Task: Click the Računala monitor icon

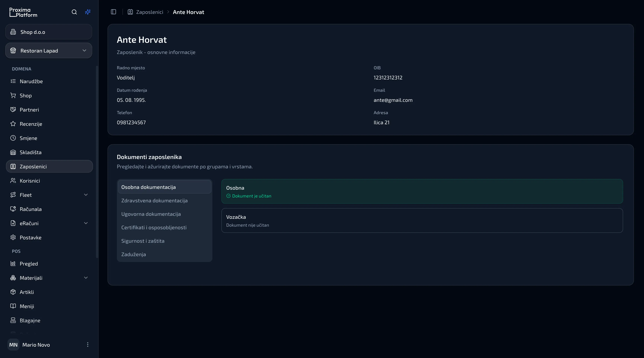Action: coord(13,209)
